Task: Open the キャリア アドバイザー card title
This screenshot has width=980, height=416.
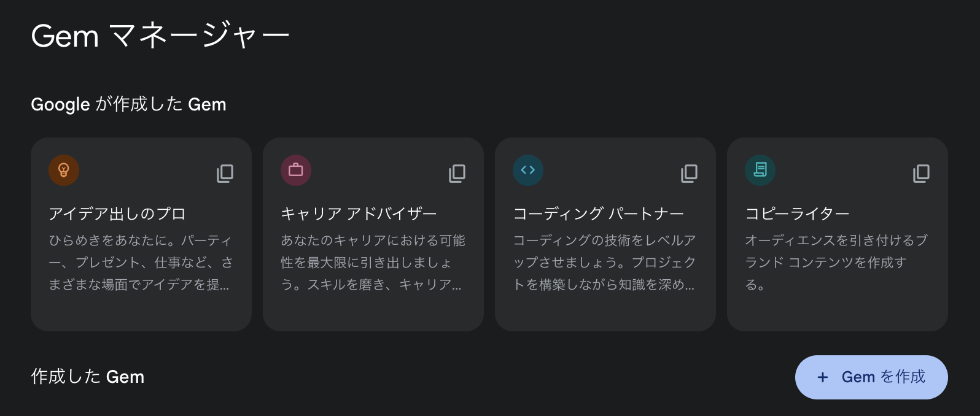Action: (359, 214)
